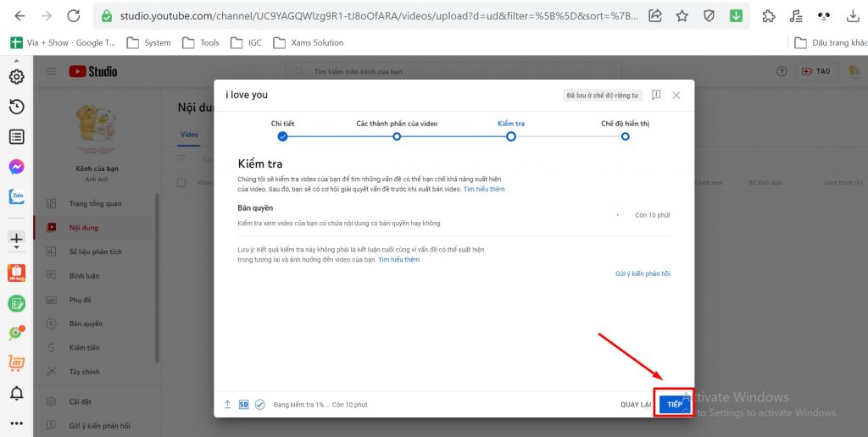This screenshot has width=868, height=437.
Task: Open the history clock icon in sidebar
Action: pyautogui.click(x=17, y=107)
